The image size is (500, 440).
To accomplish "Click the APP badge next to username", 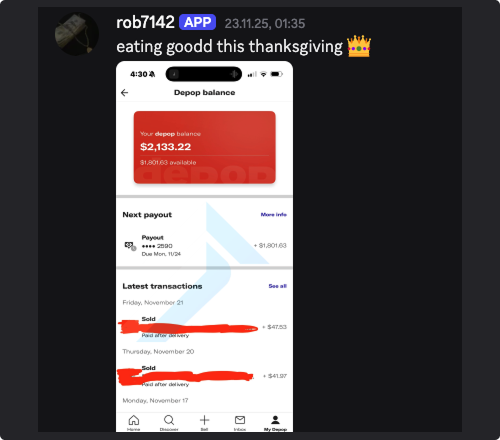I will coord(197,22).
